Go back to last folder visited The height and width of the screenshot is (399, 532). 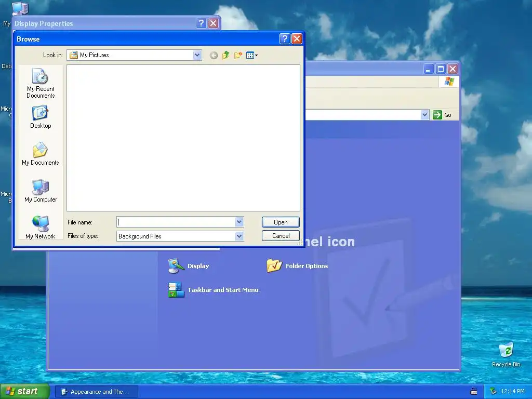point(214,55)
